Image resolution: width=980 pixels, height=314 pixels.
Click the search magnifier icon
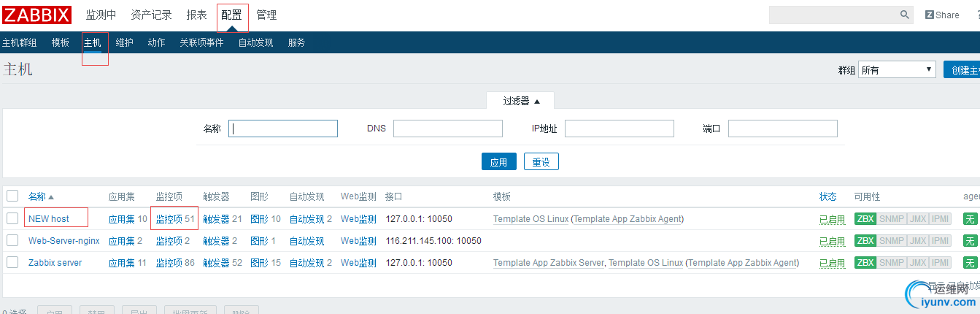905,15
